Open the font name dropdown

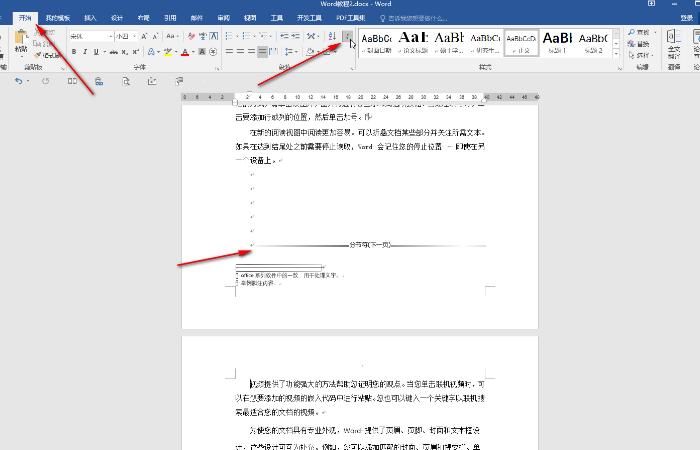coord(110,36)
